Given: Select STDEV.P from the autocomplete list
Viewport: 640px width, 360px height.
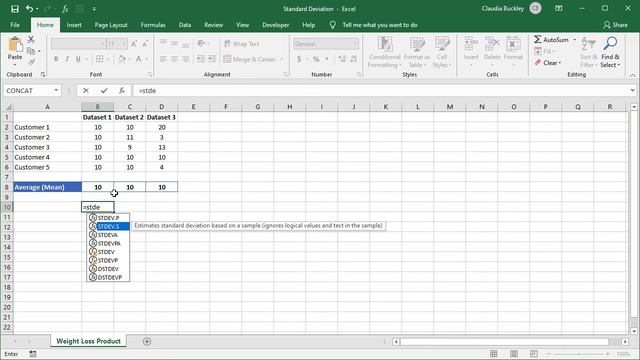Looking at the screenshot, I should tap(108, 218).
